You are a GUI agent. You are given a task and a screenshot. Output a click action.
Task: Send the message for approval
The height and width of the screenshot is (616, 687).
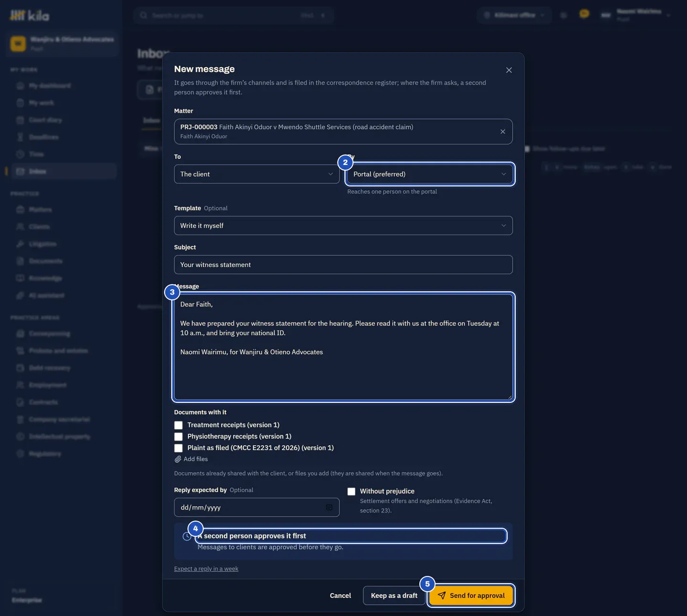tap(471, 595)
